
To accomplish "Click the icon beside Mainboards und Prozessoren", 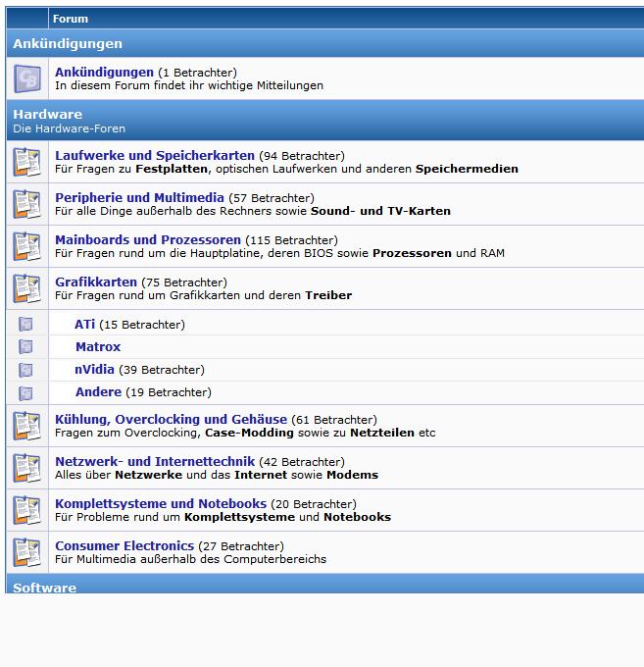I will pos(26,246).
